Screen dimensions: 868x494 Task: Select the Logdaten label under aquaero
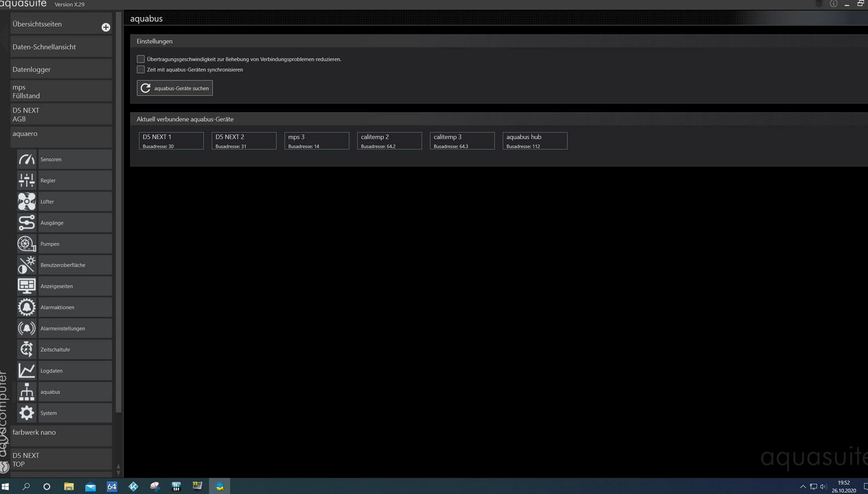[x=75, y=371]
